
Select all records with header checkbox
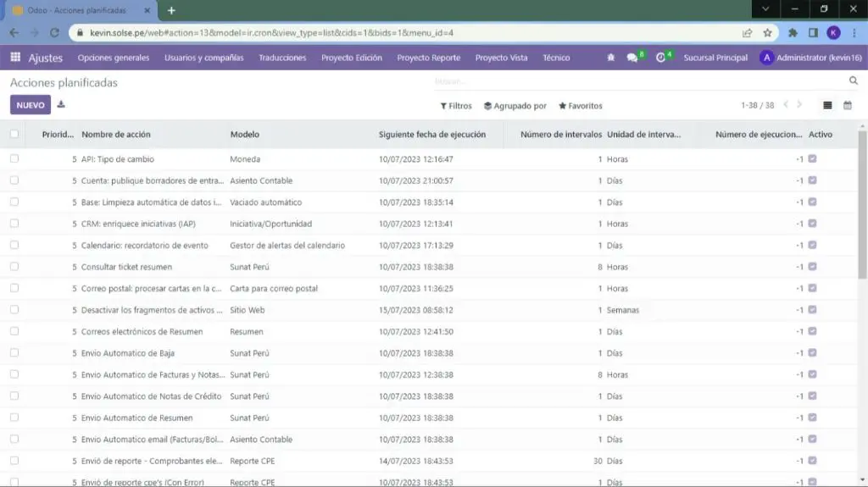(14, 134)
